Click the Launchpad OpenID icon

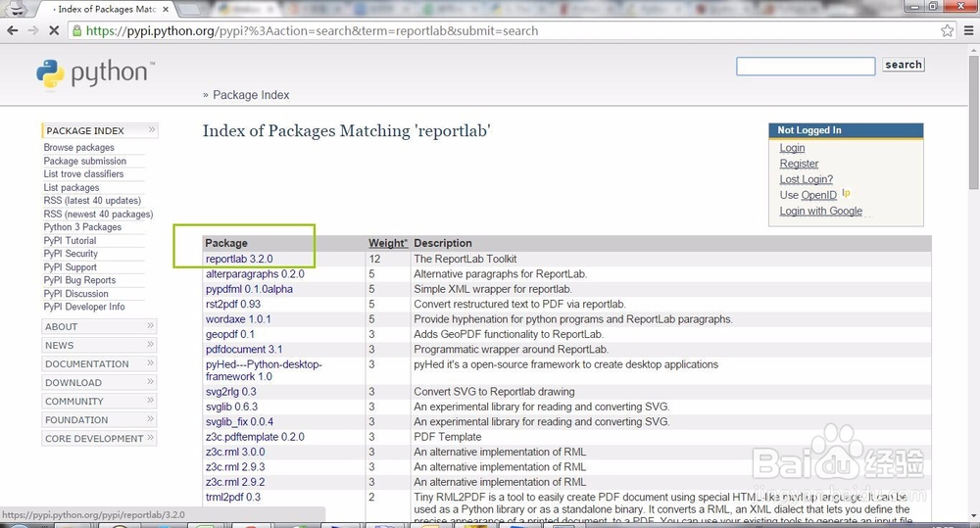(846, 194)
